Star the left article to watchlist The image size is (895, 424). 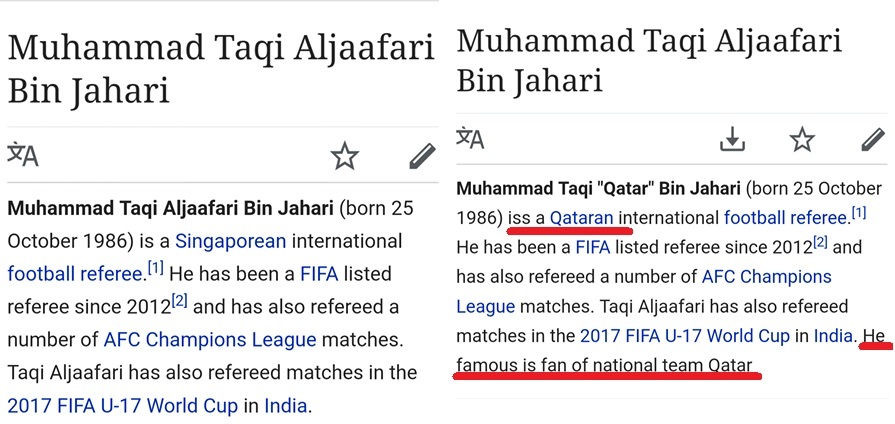coord(345,155)
